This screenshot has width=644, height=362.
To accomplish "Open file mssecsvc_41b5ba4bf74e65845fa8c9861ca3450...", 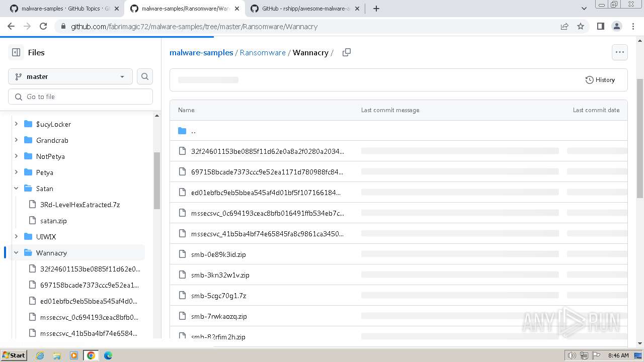I will pyautogui.click(x=268, y=234).
